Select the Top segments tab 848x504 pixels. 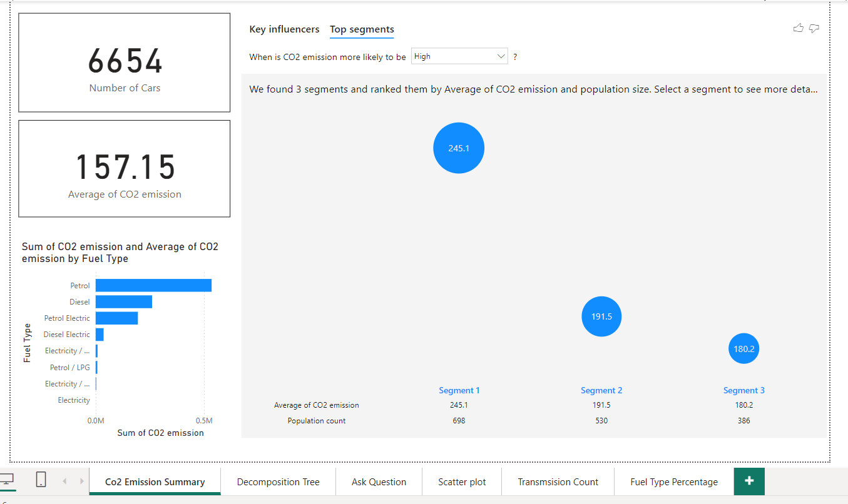[362, 29]
